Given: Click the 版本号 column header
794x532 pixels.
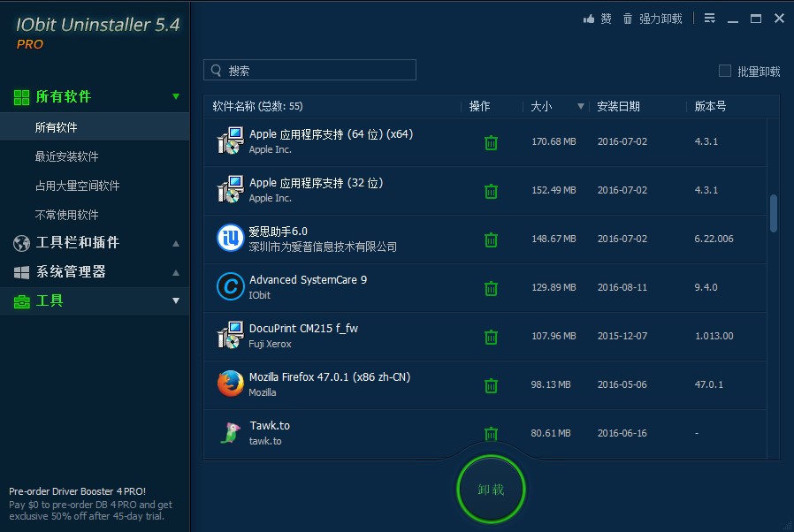Looking at the screenshot, I should (710, 106).
